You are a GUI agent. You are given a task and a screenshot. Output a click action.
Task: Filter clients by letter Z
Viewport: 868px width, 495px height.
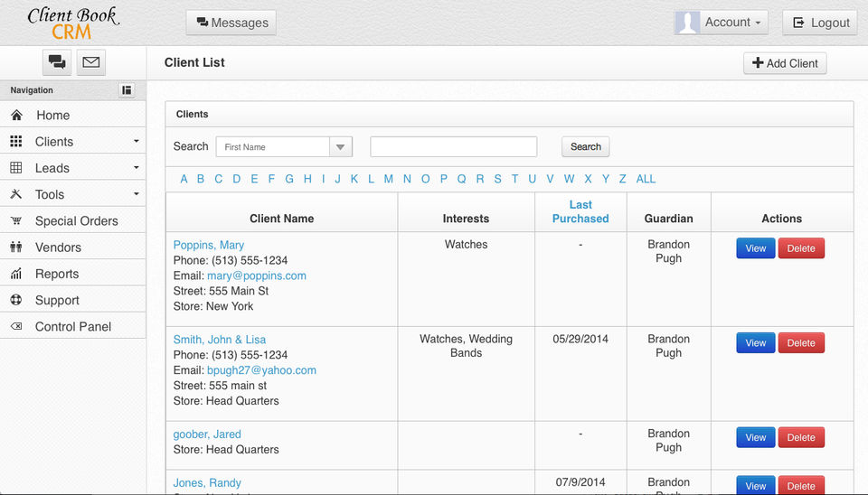[x=622, y=179]
